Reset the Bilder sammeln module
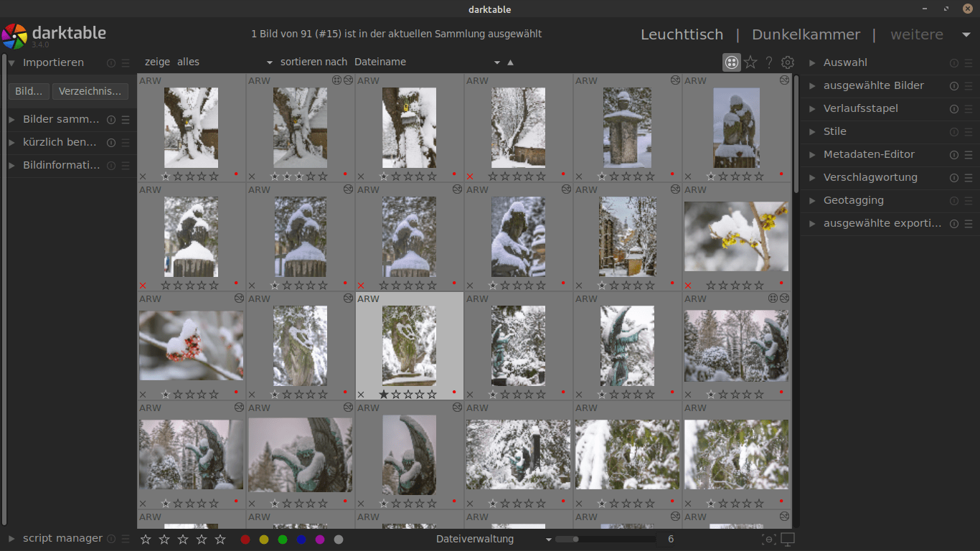This screenshot has width=980, height=551. tap(111, 120)
